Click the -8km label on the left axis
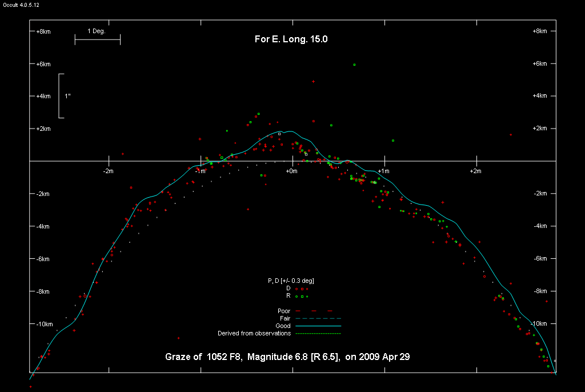The width and height of the screenshot is (585, 392). coord(42,291)
